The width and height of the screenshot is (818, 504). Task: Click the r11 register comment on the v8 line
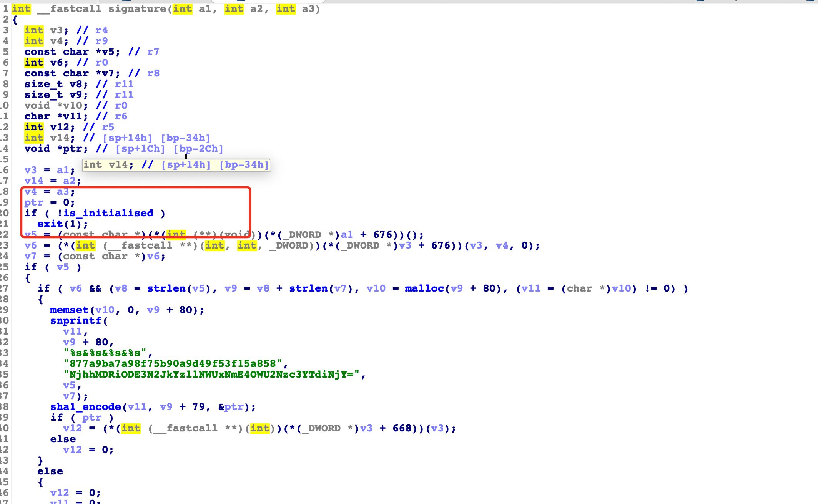[124, 84]
